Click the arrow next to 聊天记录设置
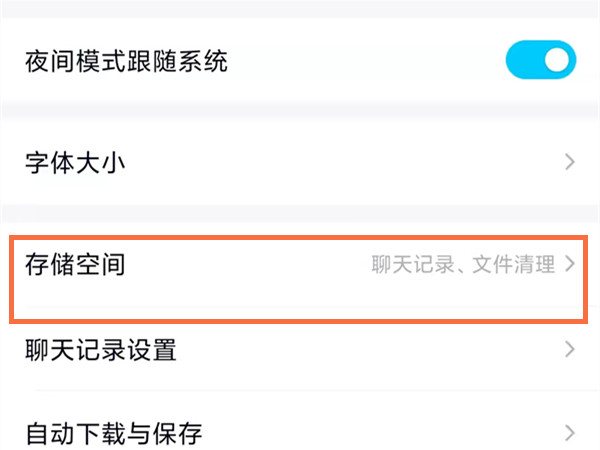This screenshot has height=450, width=600. tap(570, 350)
